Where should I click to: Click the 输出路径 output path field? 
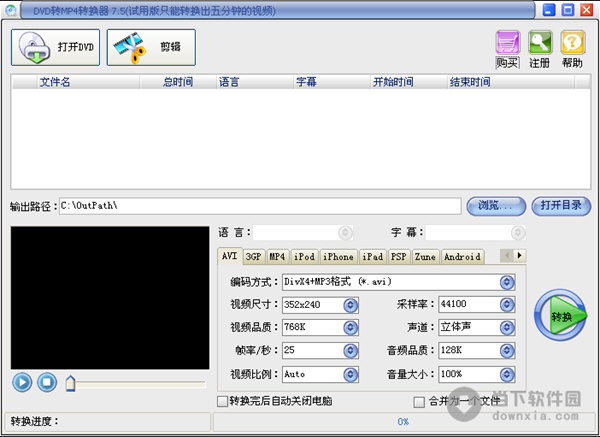click(260, 205)
